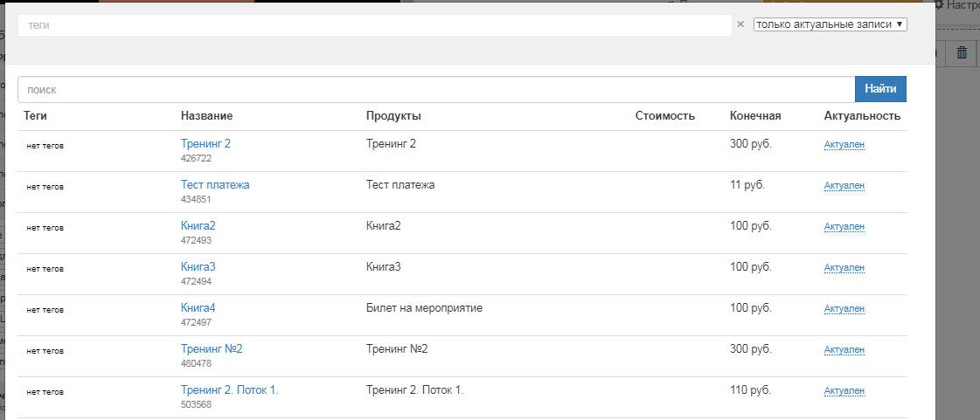Click product cell 'Тест платежа'
The image size is (980, 420).
(400, 185)
